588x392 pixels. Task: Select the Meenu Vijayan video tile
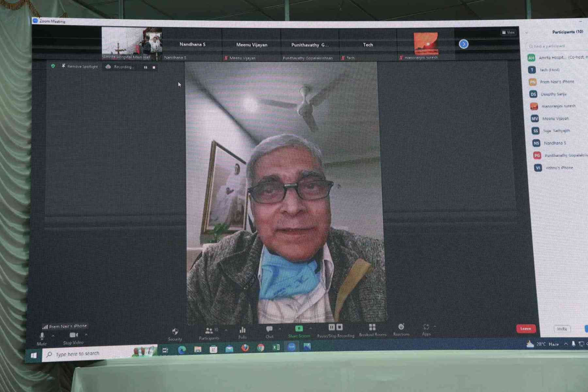(252, 45)
